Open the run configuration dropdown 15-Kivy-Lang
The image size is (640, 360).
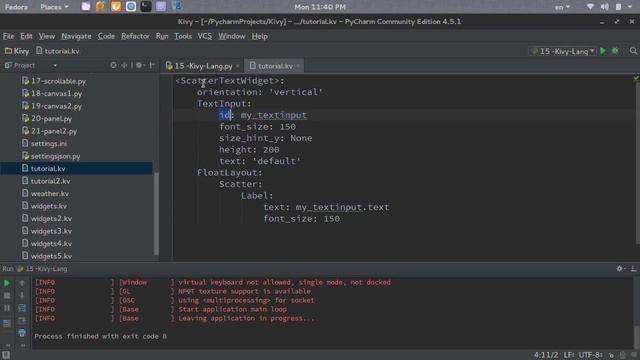click(562, 51)
